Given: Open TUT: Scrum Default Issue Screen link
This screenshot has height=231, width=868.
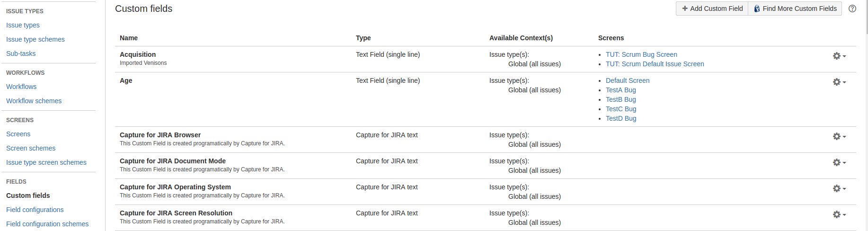Looking at the screenshot, I should [655, 64].
